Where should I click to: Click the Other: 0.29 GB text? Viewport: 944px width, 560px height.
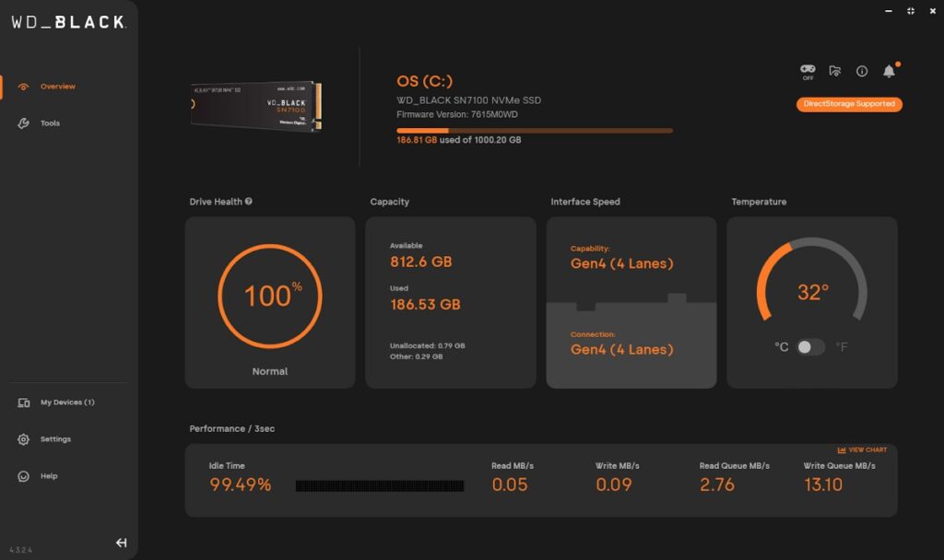click(416, 356)
